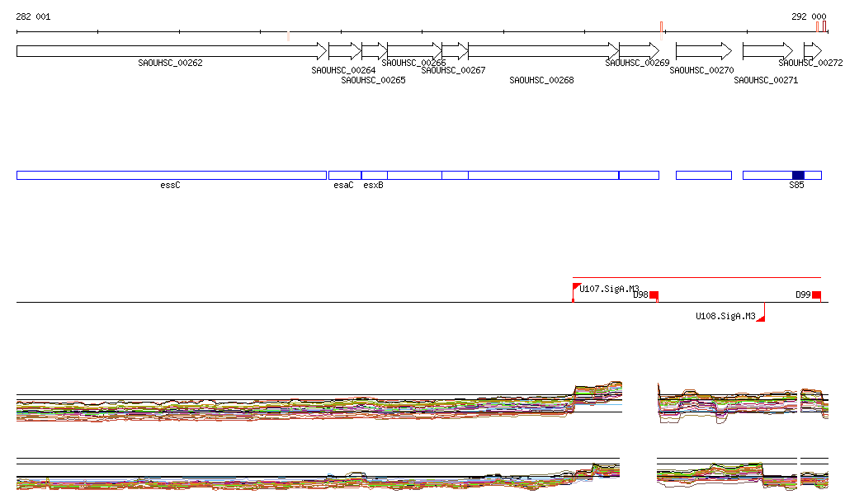Screen dimensions: 845x504
Task: Click the SAOUHSC_00269 gene label
Action: 637,63
